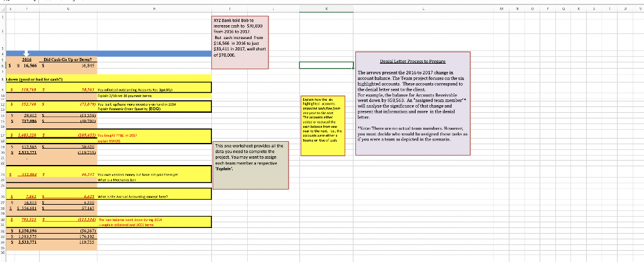Click 'What is the Accrual Accounting concept' note

(x=133, y=197)
